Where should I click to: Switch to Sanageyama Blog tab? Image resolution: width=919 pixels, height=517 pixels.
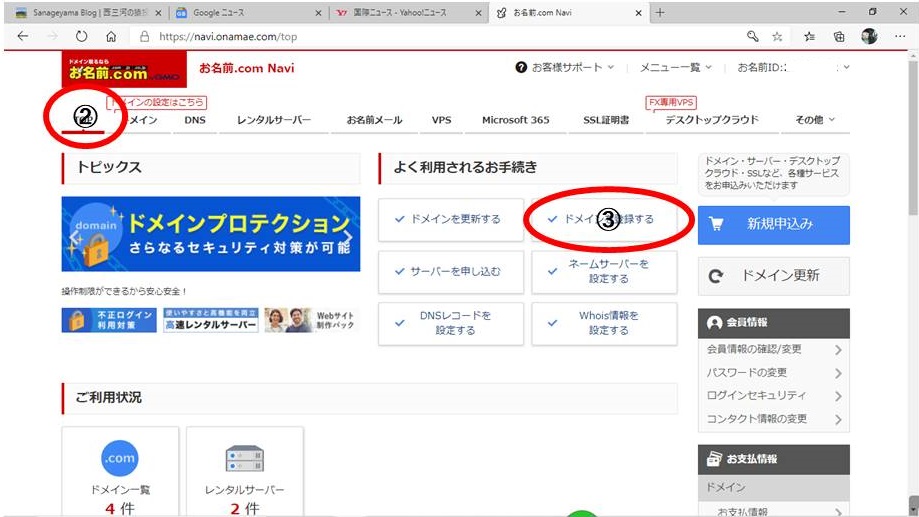point(88,13)
